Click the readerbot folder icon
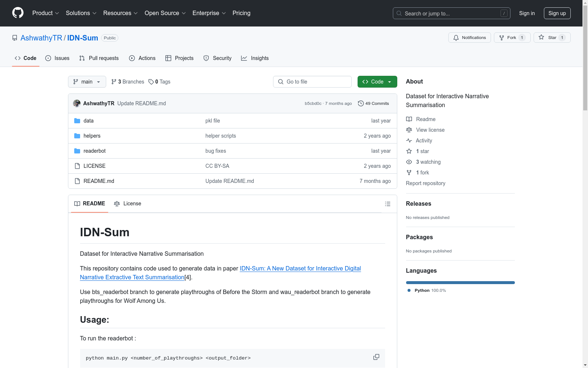Image resolution: width=588 pixels, height=368 pixels. pyautogui.click(x=77, y=151)
